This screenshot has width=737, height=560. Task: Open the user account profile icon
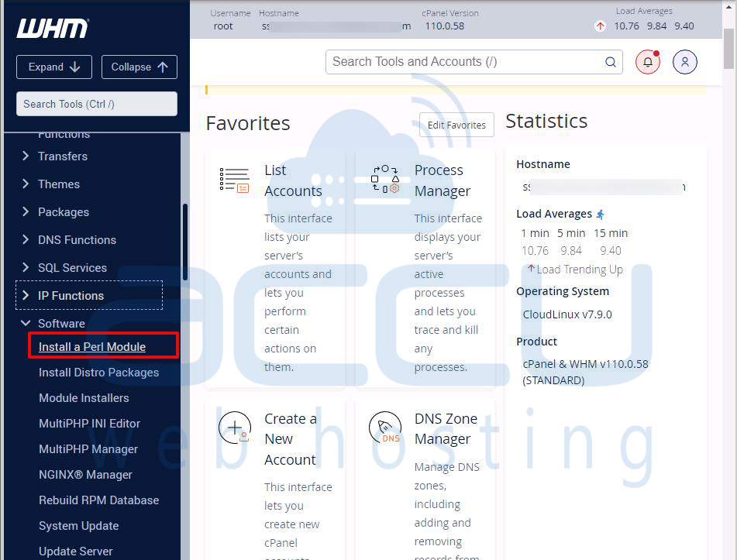pos(685,62)
